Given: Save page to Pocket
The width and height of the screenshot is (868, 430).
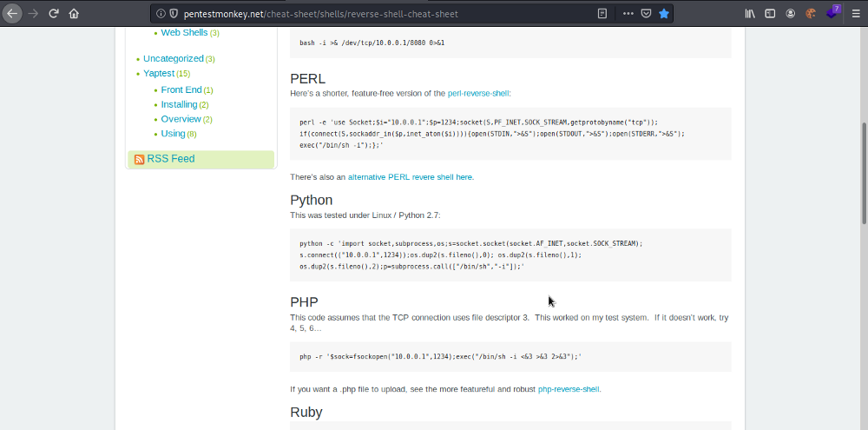Looking at the screenshot, I should coord(646,14).
